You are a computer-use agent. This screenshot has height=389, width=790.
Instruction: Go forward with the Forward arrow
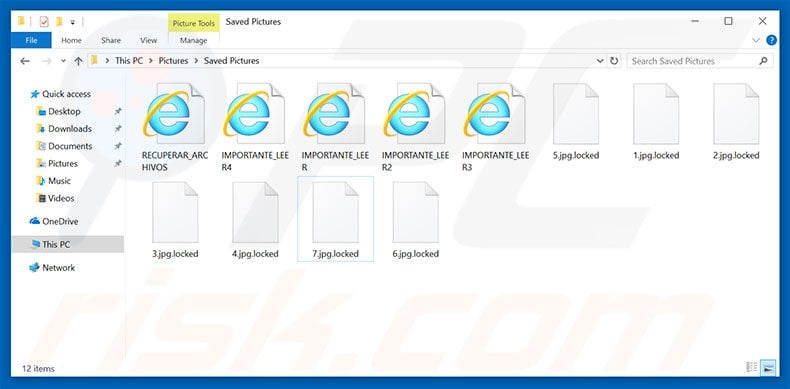point(46,61)
